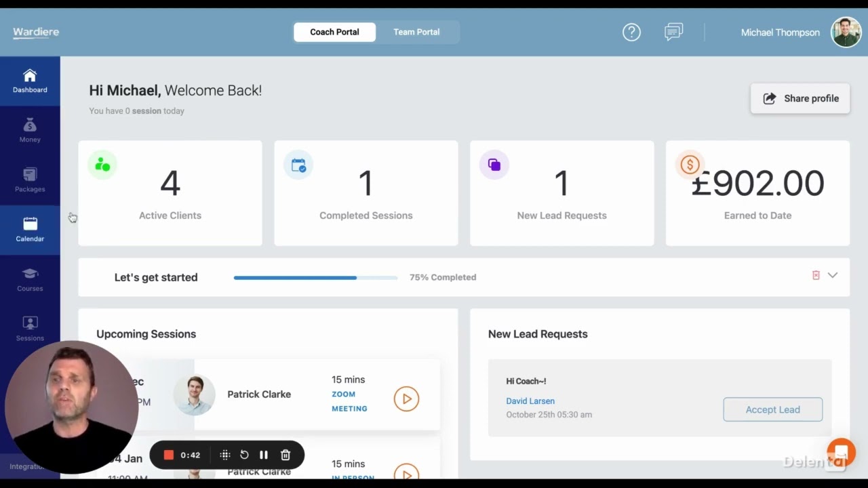Pause the screen recording
Image resolution: width=868 pixels, height=488 pixels.
(264, 455)
